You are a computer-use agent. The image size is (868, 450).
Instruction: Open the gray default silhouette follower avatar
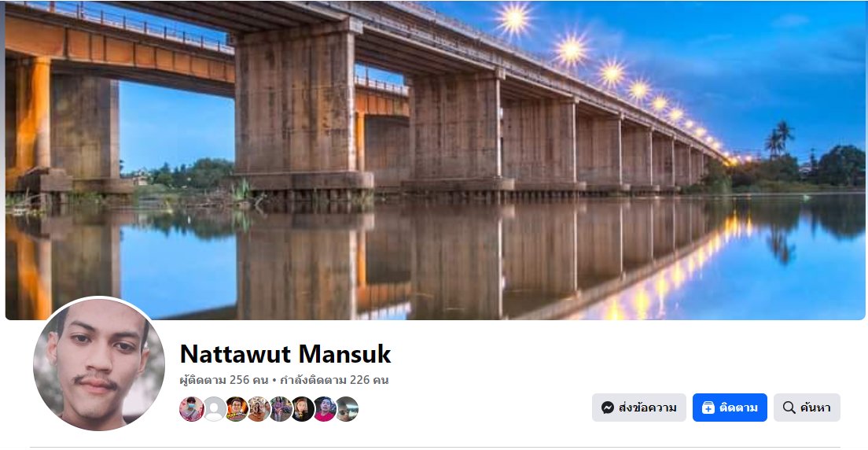[214, 409]
